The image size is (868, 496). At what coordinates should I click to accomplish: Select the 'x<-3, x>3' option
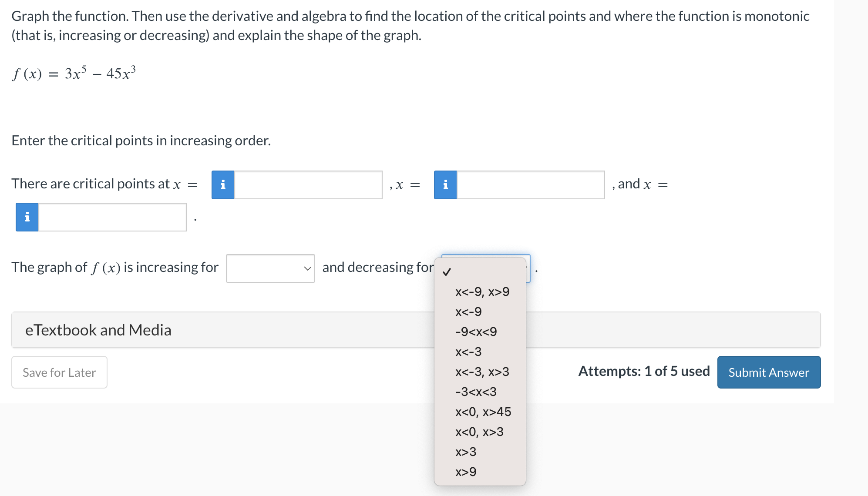(482, 372)
